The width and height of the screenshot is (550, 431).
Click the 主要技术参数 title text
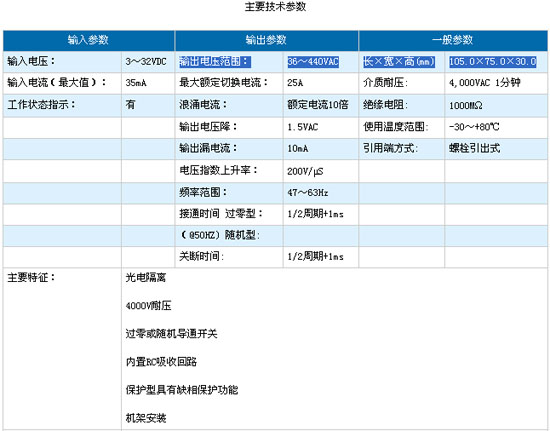[x=275, y=7]
